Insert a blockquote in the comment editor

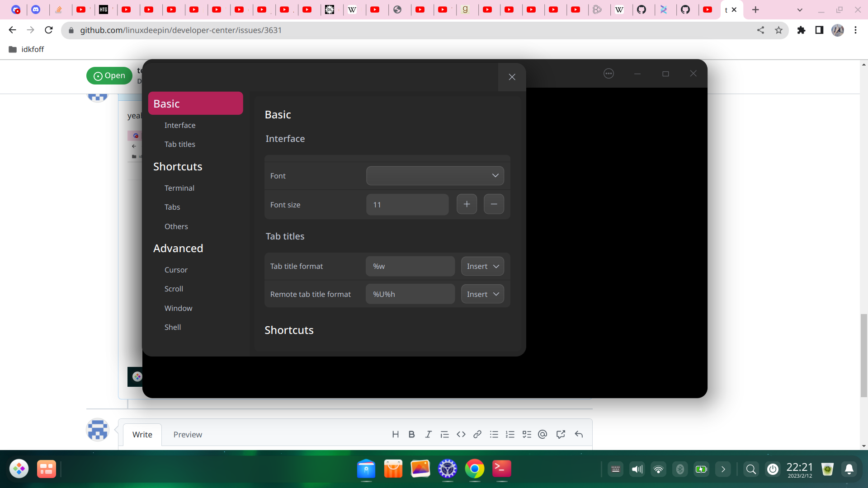[444, 434]
